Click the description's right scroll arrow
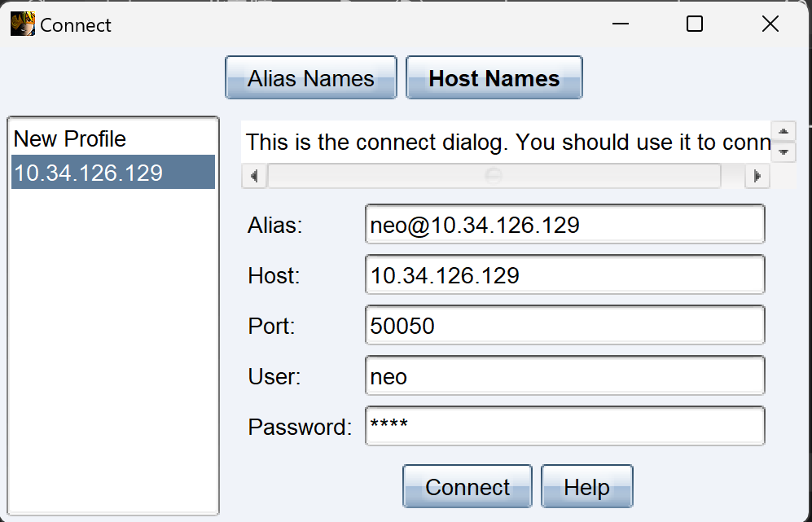The width and height of the screenshot is (812, 522). click(x=757, y=176)
